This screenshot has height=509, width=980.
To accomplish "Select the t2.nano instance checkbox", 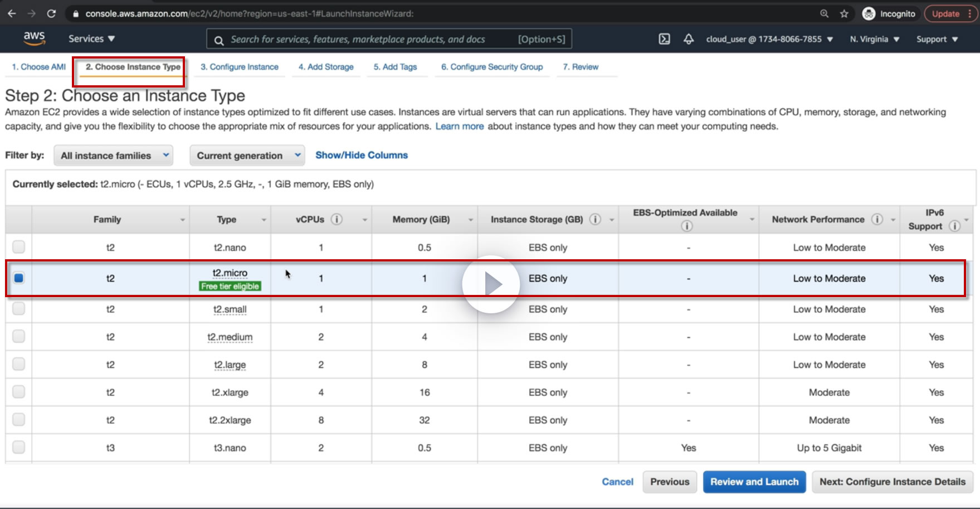I will [19, 246].
